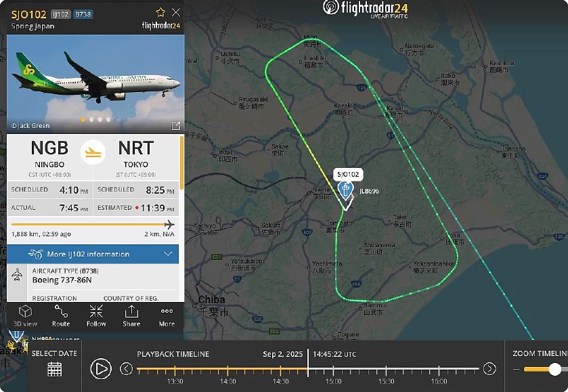
Task: Select the Narita airport marker on map
Action: 345,190
